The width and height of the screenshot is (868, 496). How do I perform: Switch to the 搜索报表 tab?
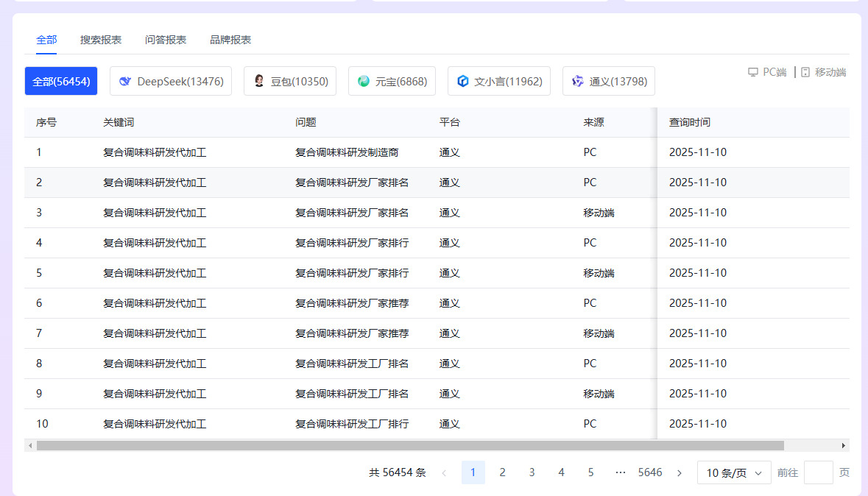coord(100,40)
